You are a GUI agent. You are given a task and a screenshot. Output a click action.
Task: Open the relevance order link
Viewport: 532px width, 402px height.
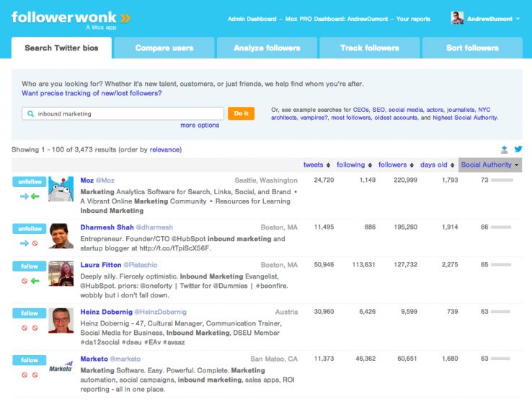coord(165,150)
